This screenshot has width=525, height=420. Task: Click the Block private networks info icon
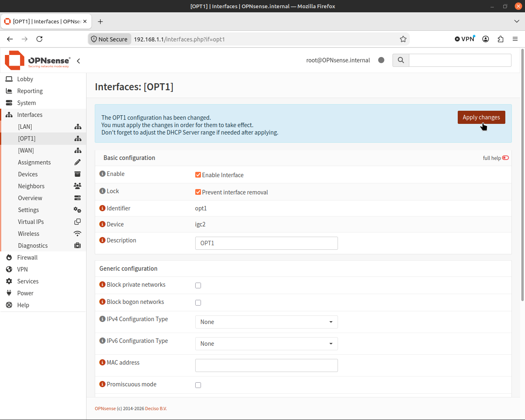[103, 284]
